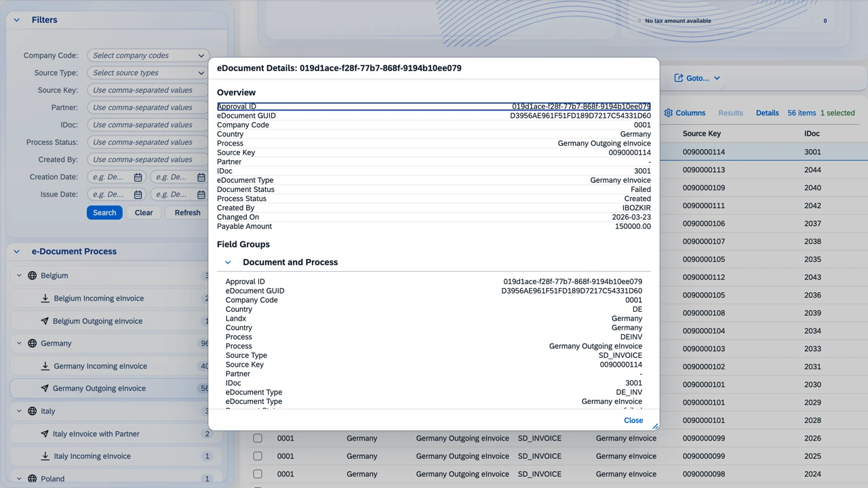
Task: Click the Source Type value SD_INVOICE in dialog
Action: click(620, 355)
